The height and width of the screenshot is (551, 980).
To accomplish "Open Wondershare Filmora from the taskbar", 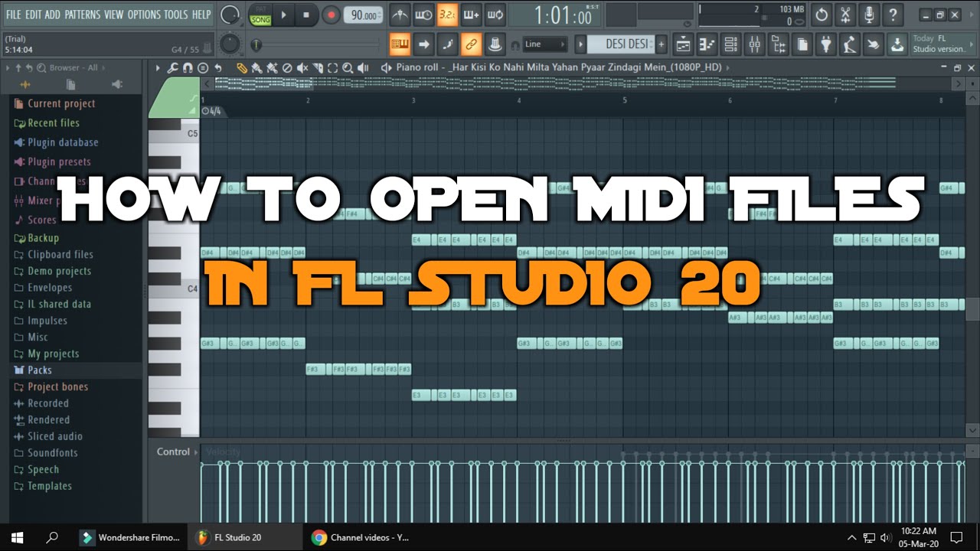I will click(131, 537).
